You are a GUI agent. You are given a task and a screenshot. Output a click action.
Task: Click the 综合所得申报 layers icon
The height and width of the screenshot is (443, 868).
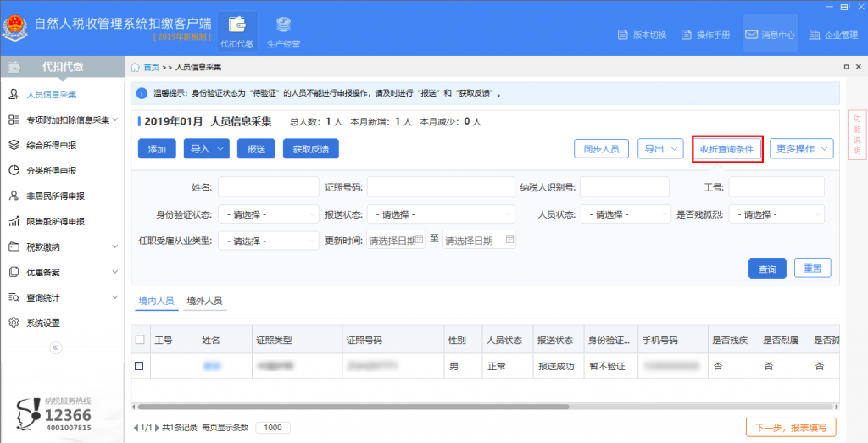[x=14, y=145]
